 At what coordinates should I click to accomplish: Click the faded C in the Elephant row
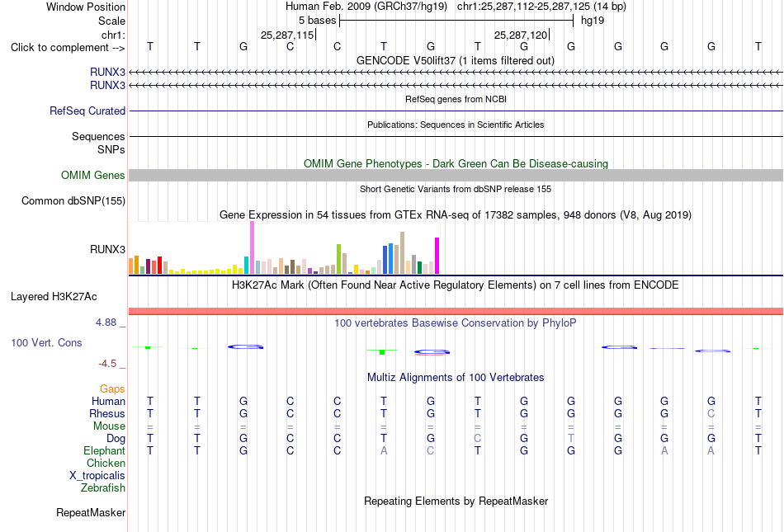tap(431, 450)
